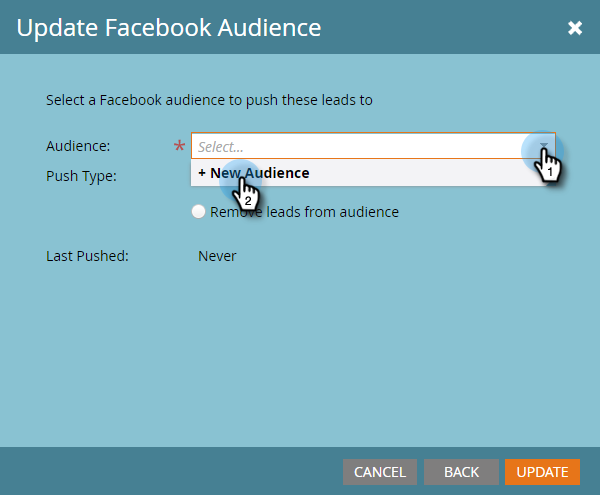The height and width of the screenshot is (495, 600).
Task: Click the Push Type: label
Action: tap(81, 176)
